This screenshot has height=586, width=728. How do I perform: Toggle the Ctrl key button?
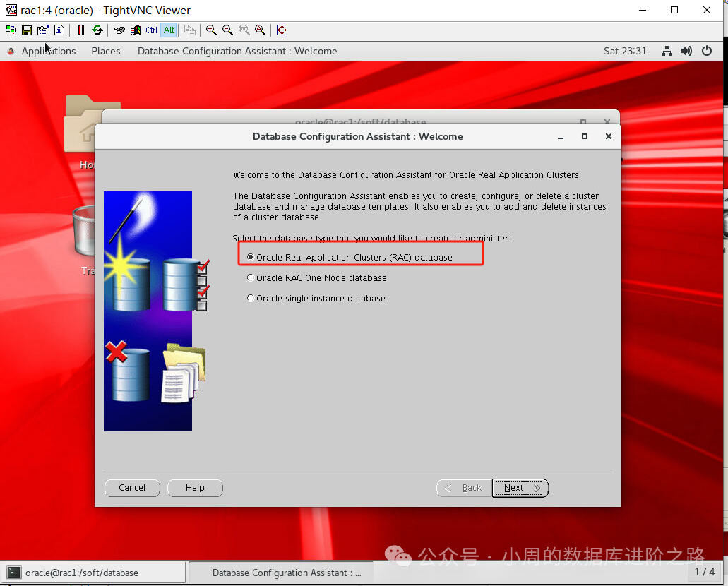coord(152,30)
